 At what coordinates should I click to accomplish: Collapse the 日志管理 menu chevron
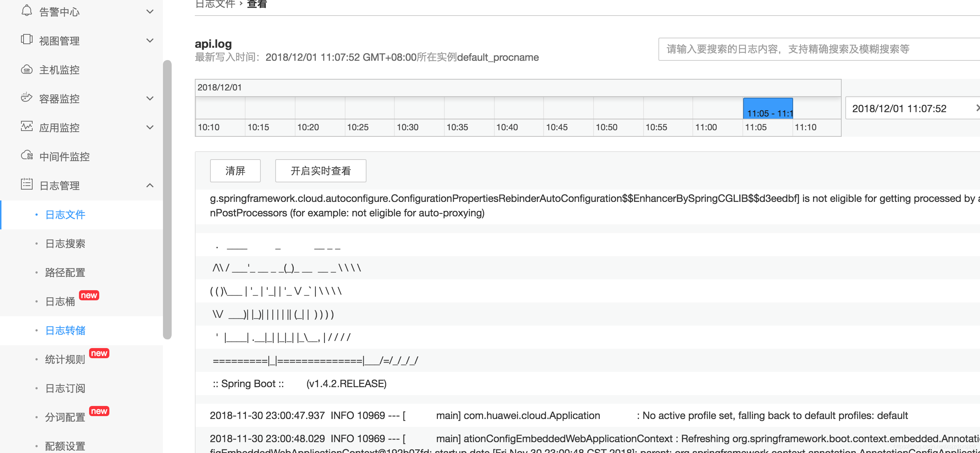150,186
